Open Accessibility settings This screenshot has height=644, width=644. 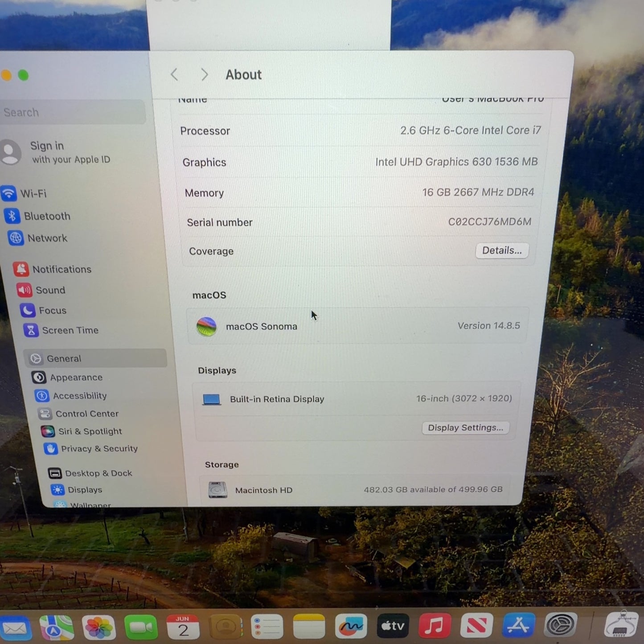coord(71,396)
